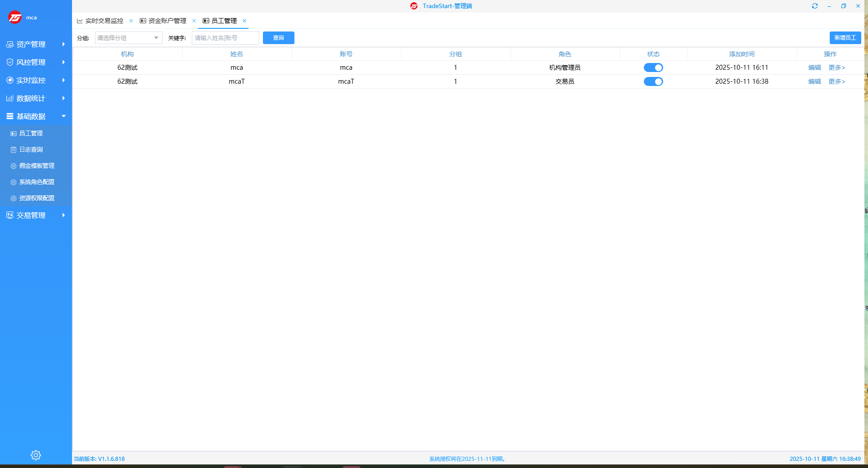Click the 查询 search button

(278, 38)
